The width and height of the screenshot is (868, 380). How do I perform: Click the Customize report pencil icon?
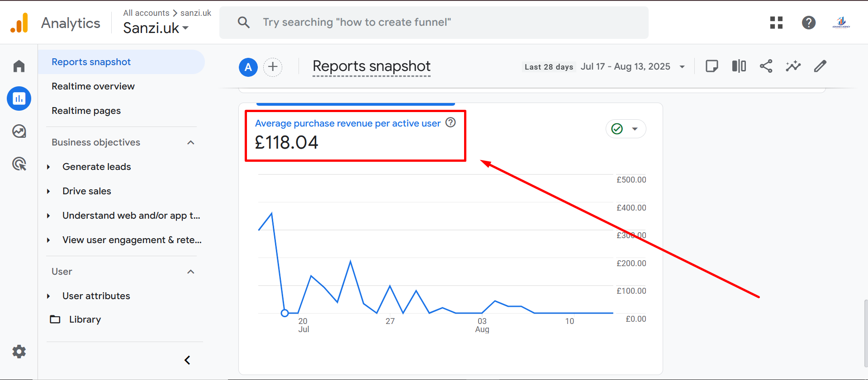click(820, 66)
